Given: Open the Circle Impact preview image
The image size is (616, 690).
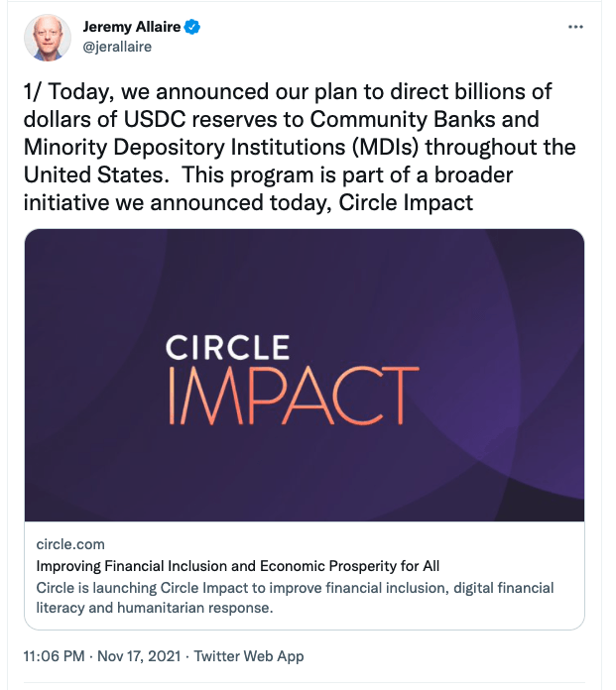Looking at the screenshot, I should (x=304, y=376).
